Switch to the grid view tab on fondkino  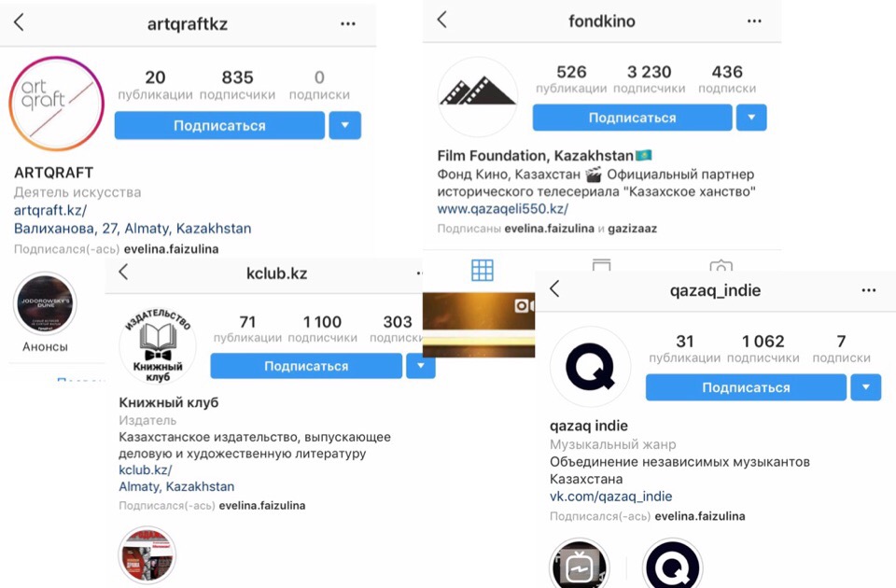[483, 270]
